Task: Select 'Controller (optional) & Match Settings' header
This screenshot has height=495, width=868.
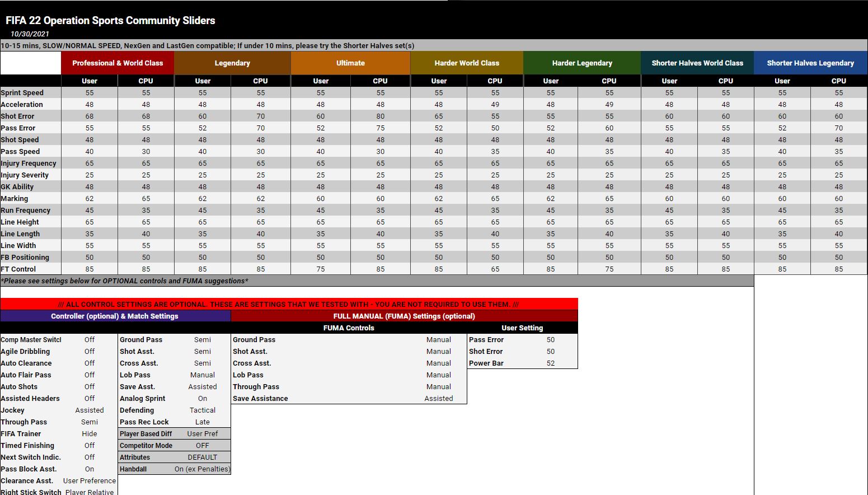Action: 115,316
